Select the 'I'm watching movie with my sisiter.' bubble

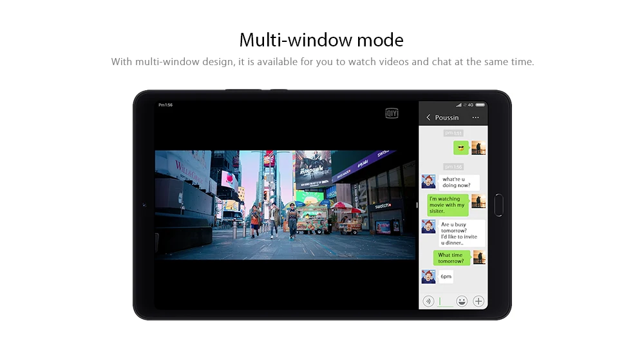448,205
